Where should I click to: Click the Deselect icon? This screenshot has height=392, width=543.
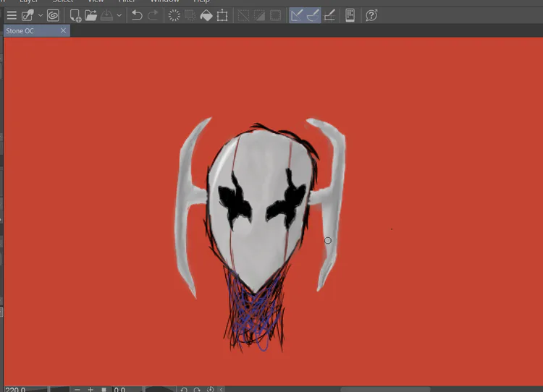[x=243, y=15]
